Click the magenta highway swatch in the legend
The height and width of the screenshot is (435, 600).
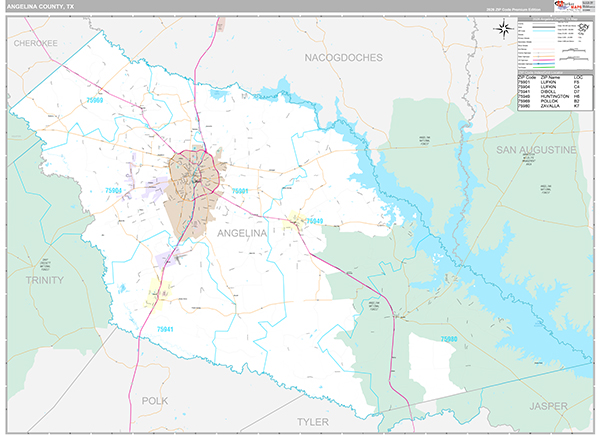tap(544, 60)
